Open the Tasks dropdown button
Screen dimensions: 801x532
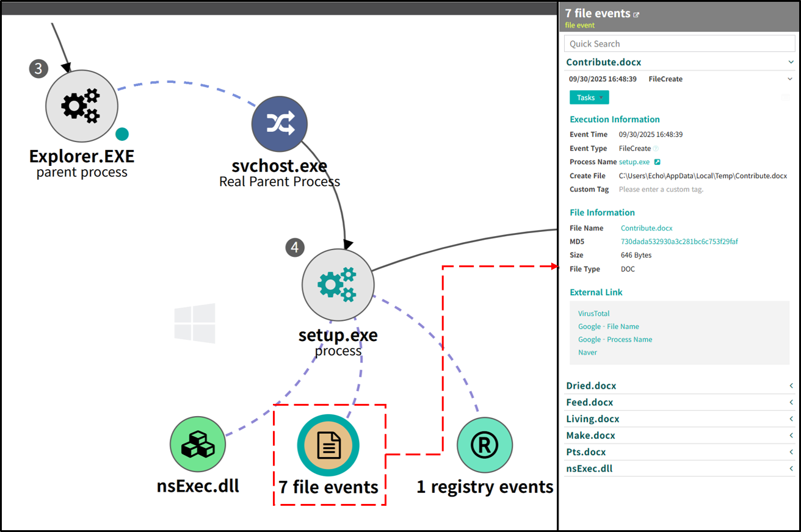(589, 98)
